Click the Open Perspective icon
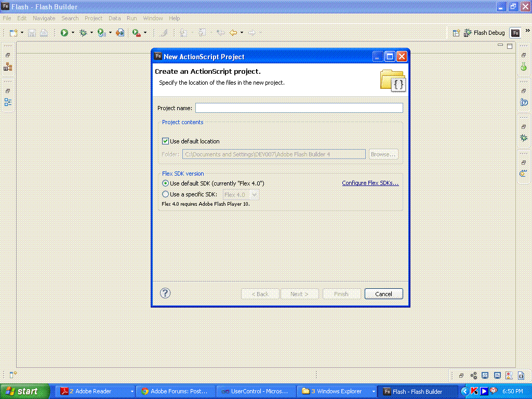This screenshot has height=399, width=532. pos(456,33)
